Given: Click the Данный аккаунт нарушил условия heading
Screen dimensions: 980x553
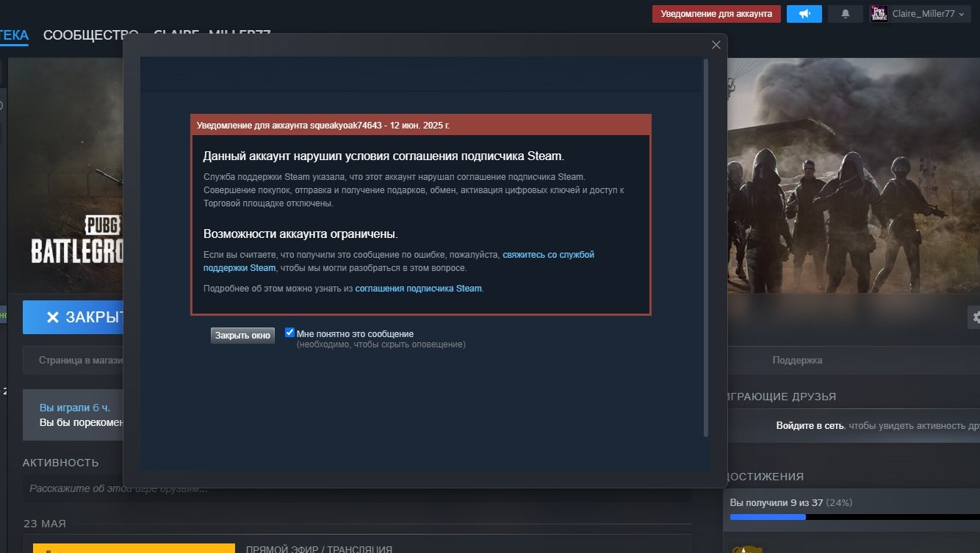Looking at the screenshot, I should coord(384,156).
